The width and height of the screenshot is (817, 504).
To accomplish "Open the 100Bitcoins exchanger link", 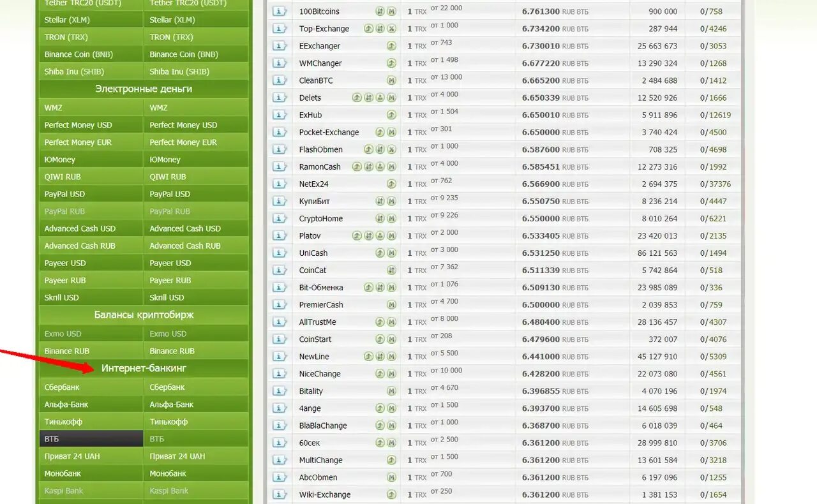I will tap(319, 11).
